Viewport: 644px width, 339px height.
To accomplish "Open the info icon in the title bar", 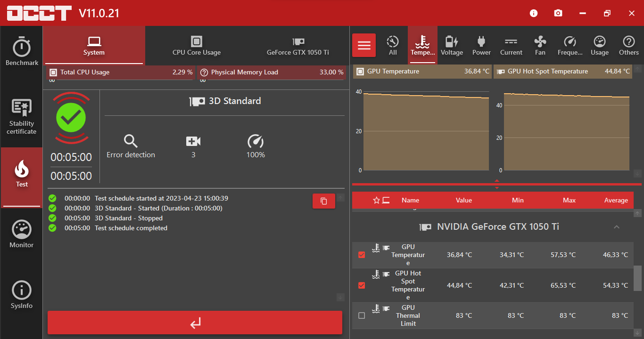I will (x=534, y=13).
